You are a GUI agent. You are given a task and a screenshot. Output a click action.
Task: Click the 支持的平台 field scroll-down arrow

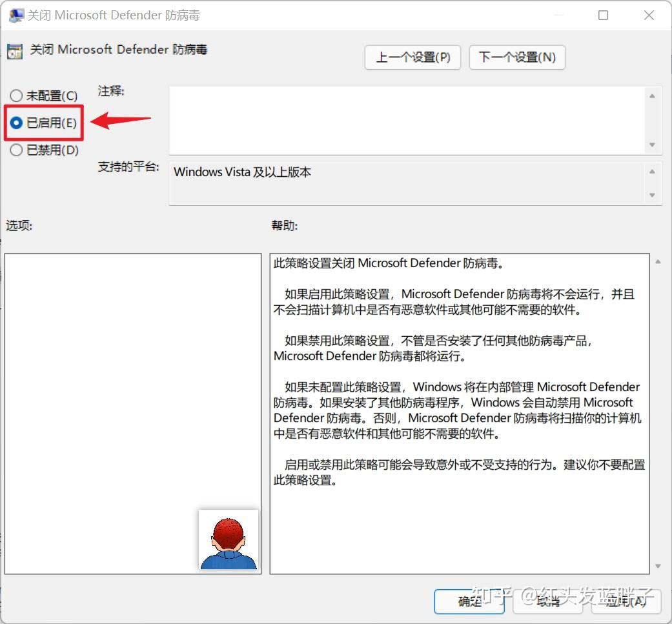coord(652,194)
